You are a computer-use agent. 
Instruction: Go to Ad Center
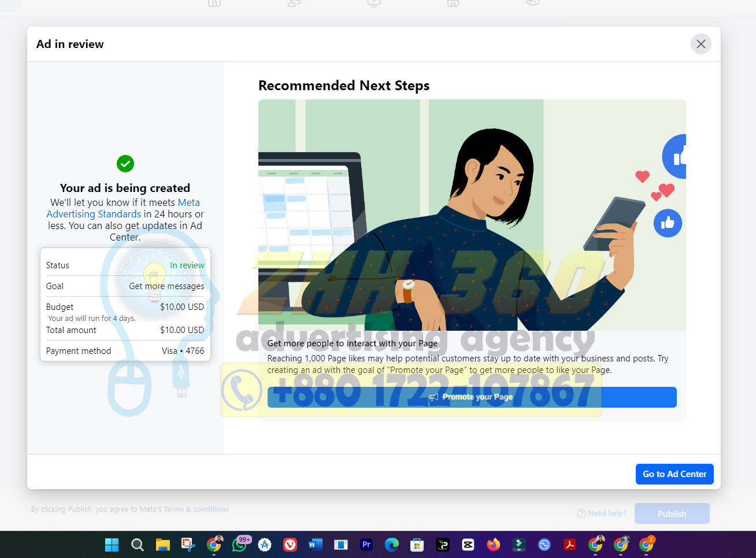[675, 474]
